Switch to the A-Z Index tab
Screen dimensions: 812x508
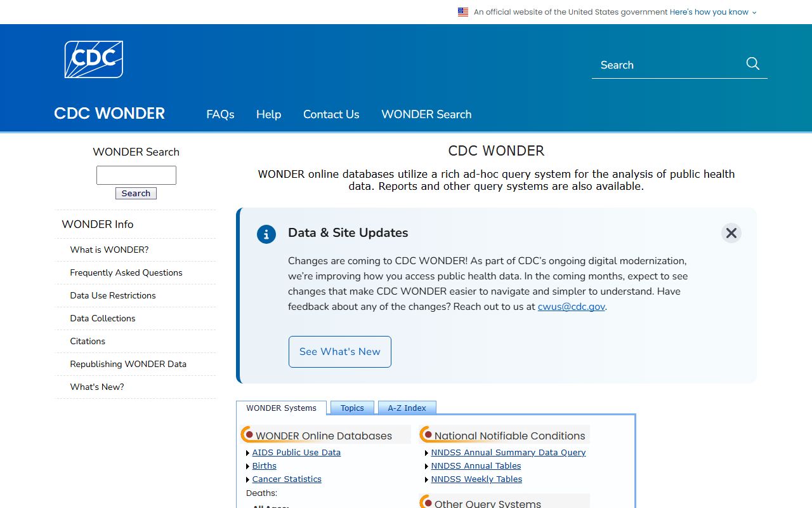pyautogui.click(x=407, y=408)
